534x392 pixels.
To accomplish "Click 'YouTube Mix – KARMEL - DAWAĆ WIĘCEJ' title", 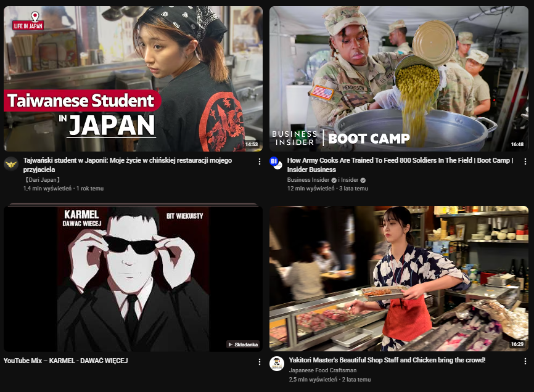I will pos(66,361).
